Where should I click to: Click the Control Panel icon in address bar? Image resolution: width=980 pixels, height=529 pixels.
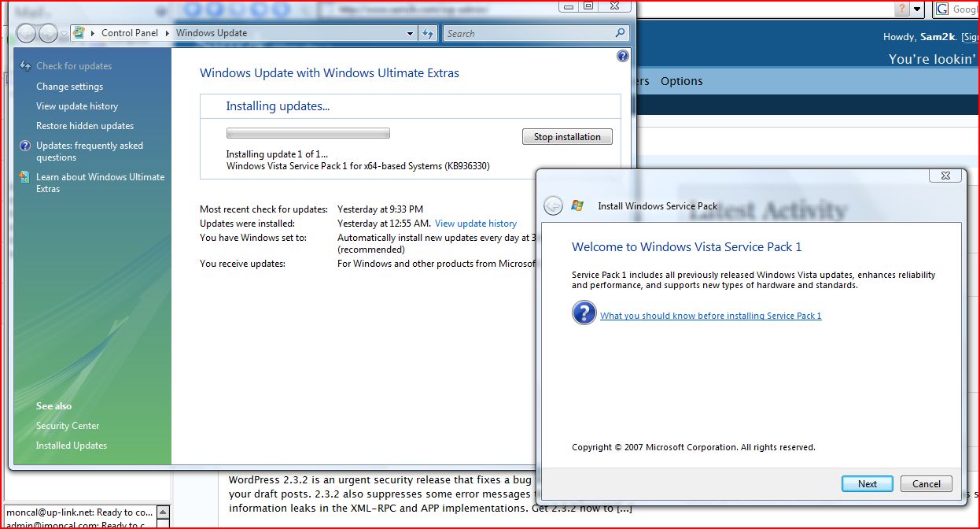79,33
